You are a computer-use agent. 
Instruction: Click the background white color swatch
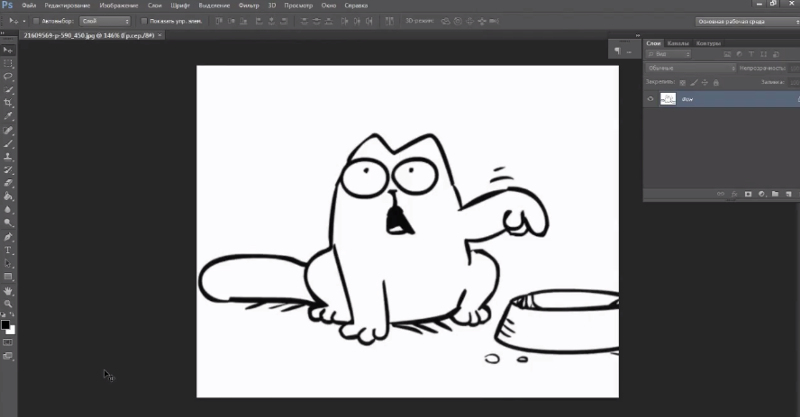click(12, 331)
